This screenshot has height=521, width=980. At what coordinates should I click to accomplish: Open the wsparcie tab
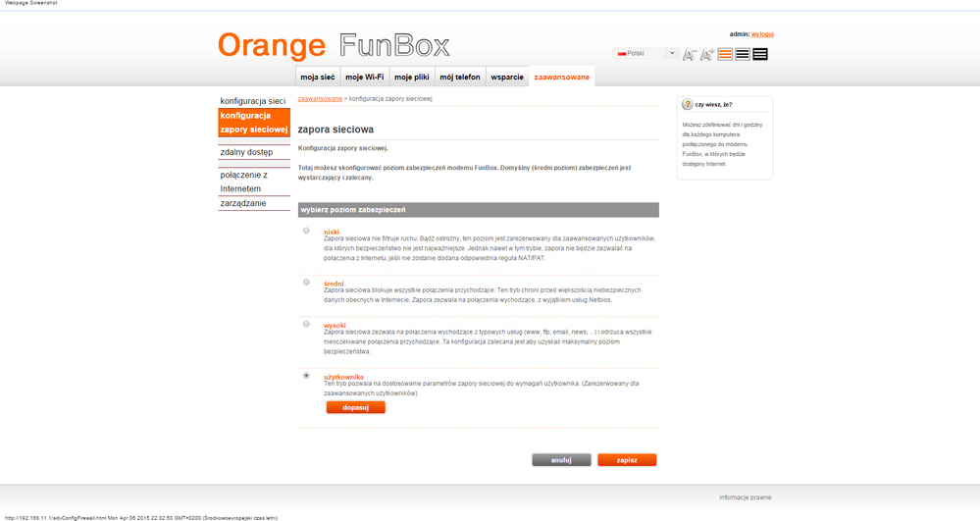tap(507, 77)
